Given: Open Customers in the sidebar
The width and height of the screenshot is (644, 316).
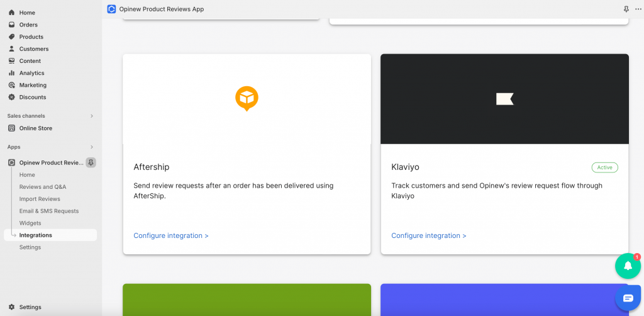Looking at the screenshot, I should pyautogui.click(x=34, y=49).
